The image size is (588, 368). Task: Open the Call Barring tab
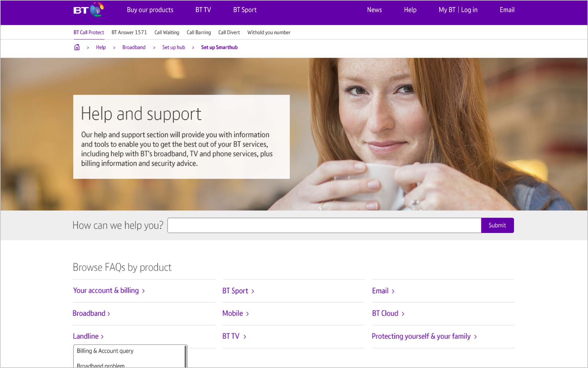pos(199,32)
